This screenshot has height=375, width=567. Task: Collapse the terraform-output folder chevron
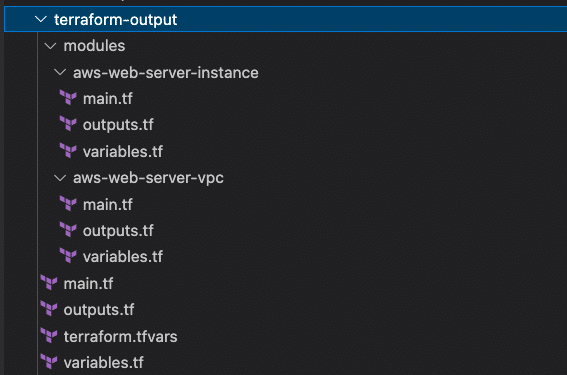41,19
